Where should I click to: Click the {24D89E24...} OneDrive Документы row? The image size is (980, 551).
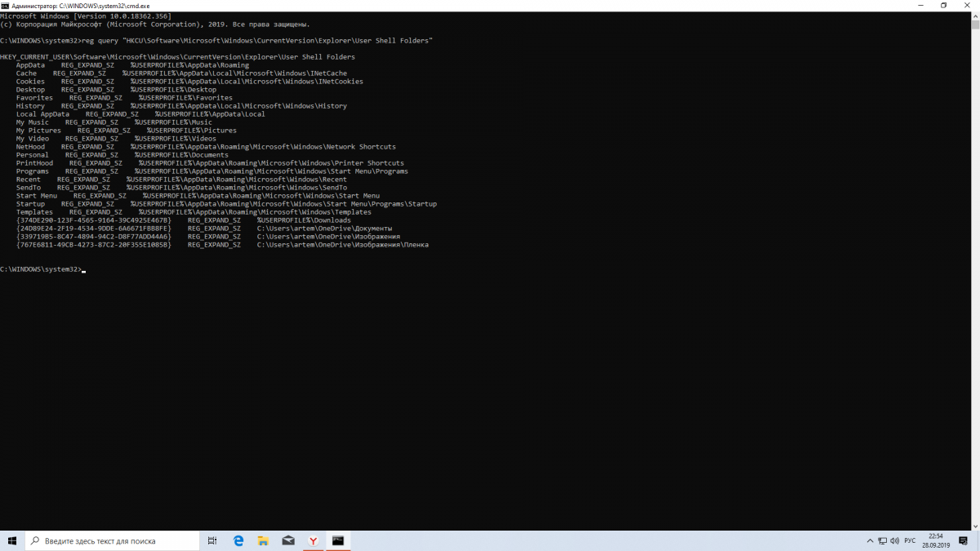(204, 228)
